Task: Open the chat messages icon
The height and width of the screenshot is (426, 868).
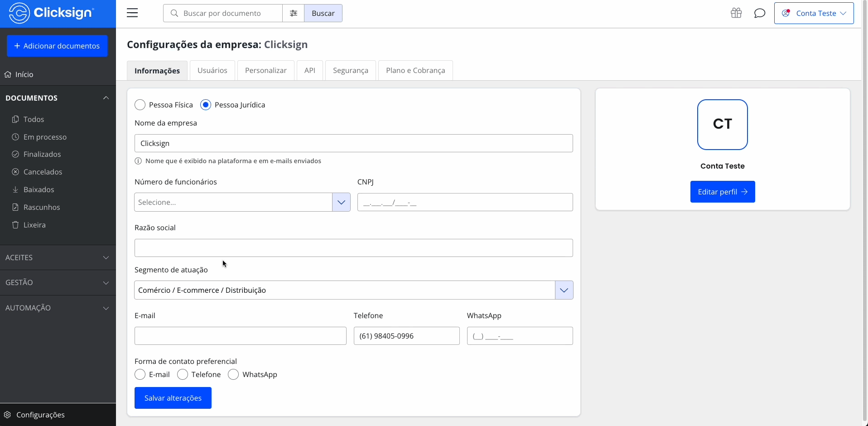Action: 760,13
